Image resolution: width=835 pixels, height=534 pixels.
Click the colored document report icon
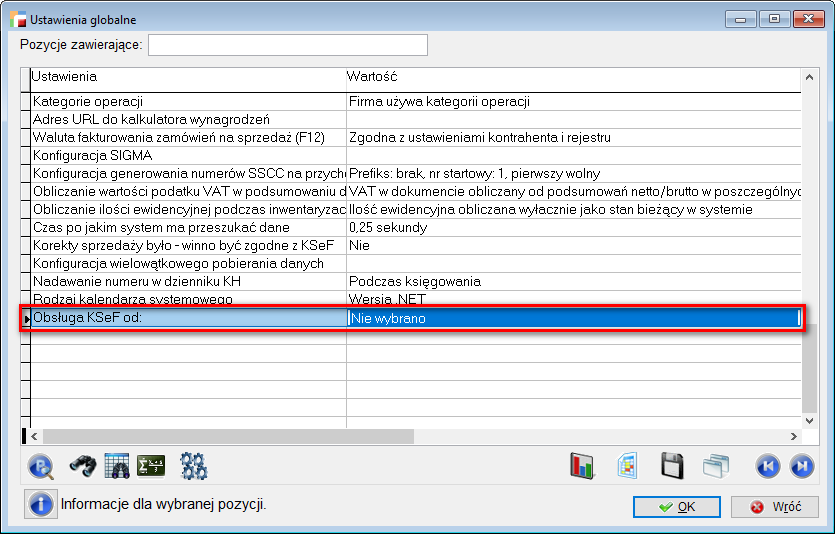coord(628,465)
